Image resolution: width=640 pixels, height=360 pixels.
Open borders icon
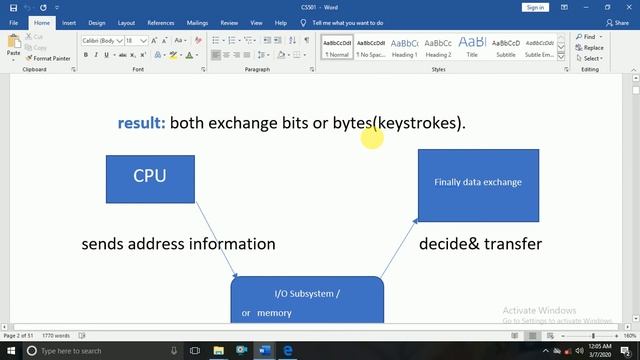297,55
